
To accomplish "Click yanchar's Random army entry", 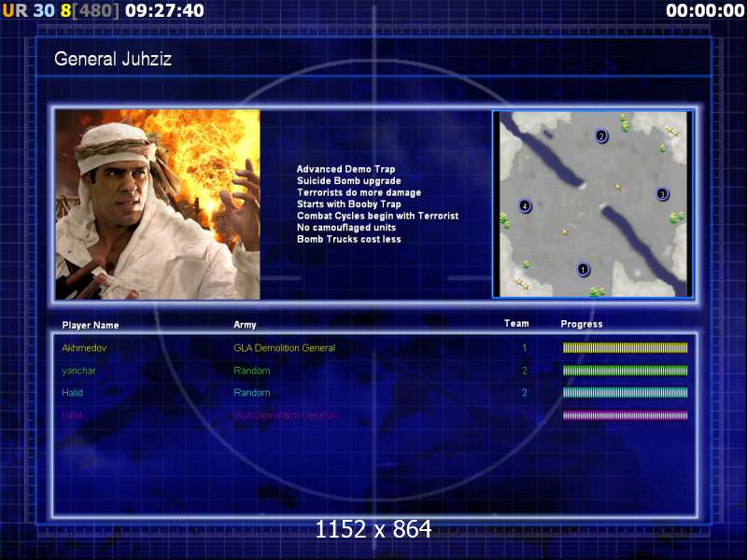I will click(x=252, y=371).
